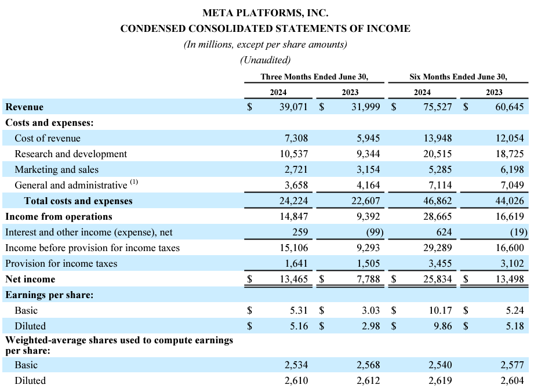534x392 pixels.
Task: Click 'Interest and other income (expense), net' label
Action: (x=89, y=233)
